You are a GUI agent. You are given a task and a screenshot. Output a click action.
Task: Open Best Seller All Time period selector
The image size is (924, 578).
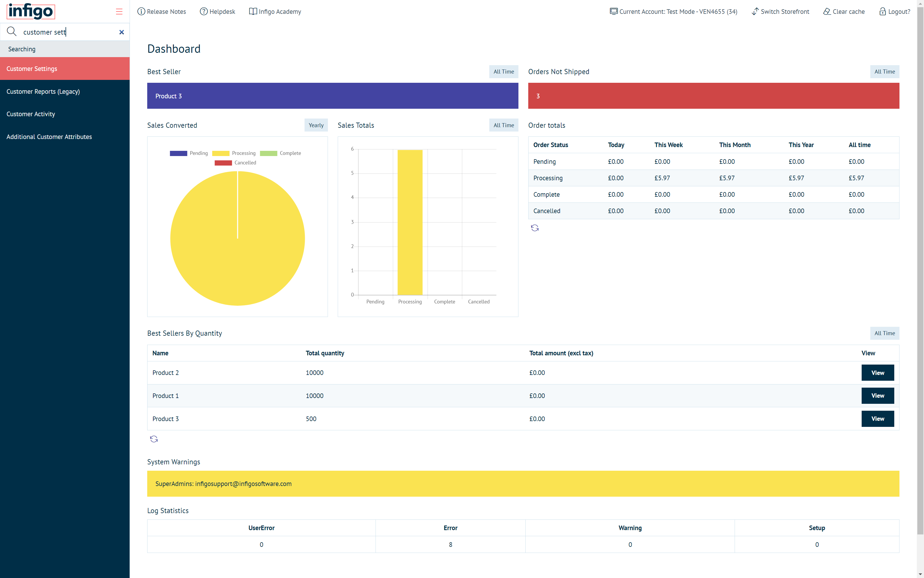tap(503, 72)
